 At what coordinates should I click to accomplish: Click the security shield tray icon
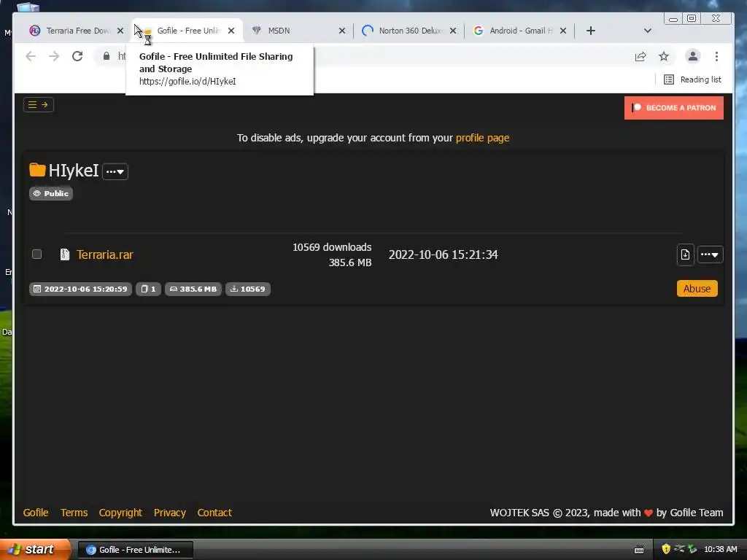click(x=666, y=550)
